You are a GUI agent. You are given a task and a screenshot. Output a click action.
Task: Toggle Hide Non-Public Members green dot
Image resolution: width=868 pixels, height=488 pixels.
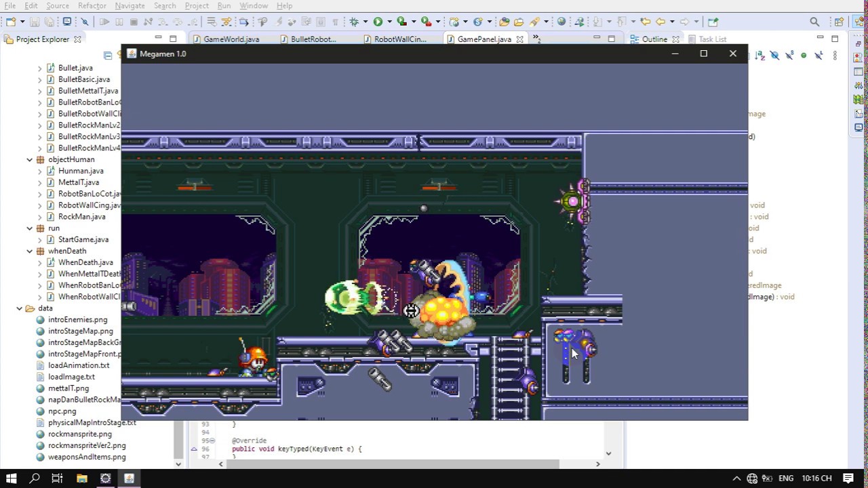coord(804,56)
